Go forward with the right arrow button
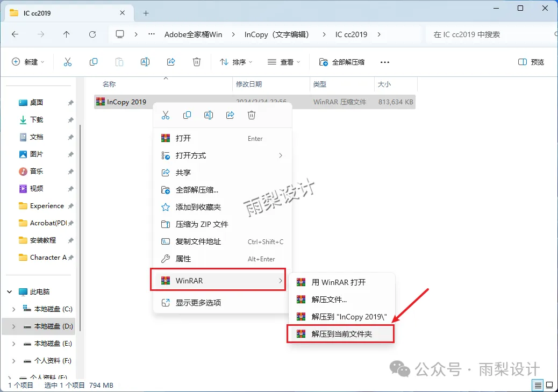The image size is (558, 392). pyautogui.click(x=41, y=34)
